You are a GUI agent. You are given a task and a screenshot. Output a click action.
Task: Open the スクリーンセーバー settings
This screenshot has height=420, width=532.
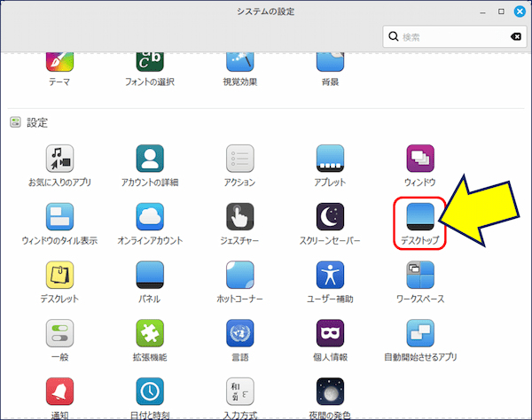pyautogui.click(x=331, y=218)
